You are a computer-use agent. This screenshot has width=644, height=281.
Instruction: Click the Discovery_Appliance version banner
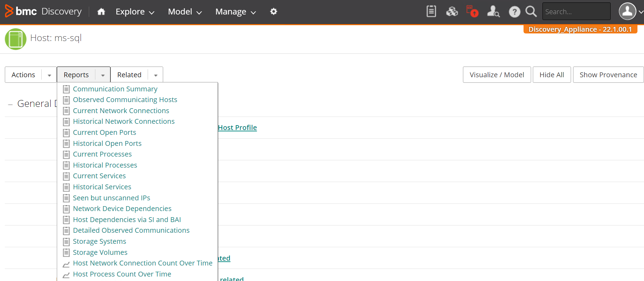pyautogui.click(x=580, y=29)
